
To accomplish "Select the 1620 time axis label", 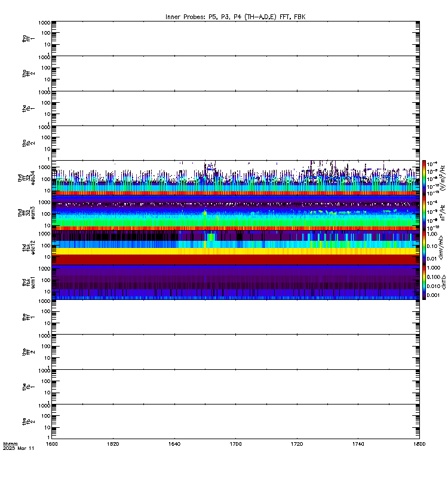I will tap(113, 444).
